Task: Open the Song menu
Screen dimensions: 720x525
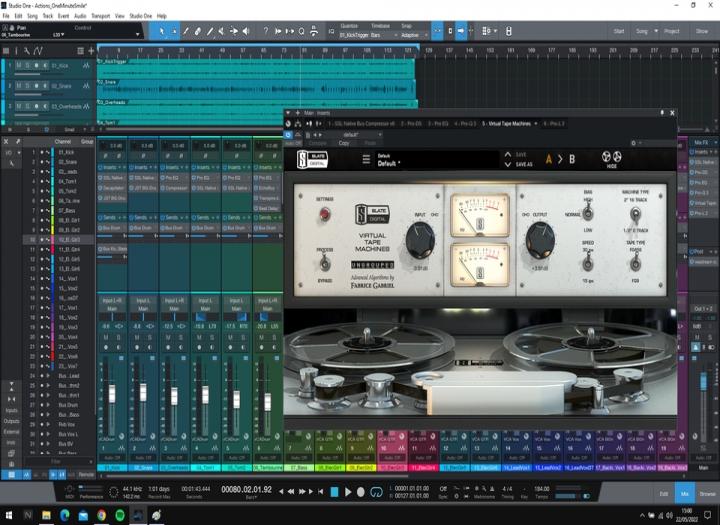Action: click(x=32, y=16)
